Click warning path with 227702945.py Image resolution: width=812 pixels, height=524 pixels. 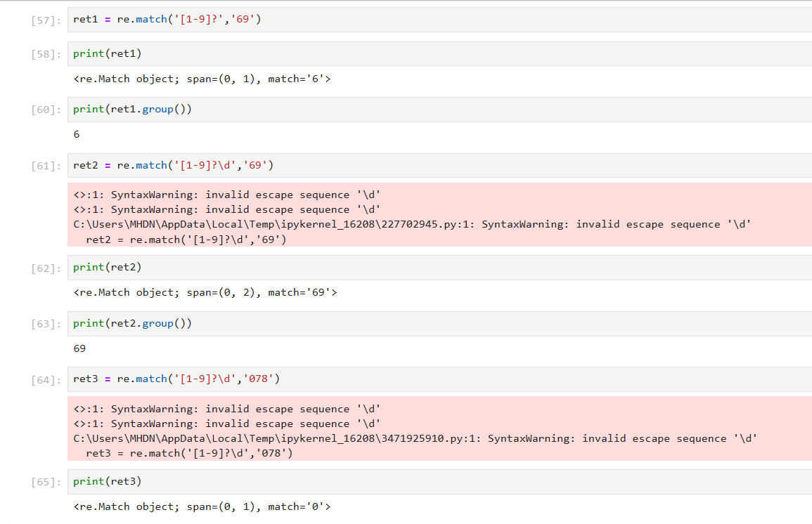(x=412, y=225)
